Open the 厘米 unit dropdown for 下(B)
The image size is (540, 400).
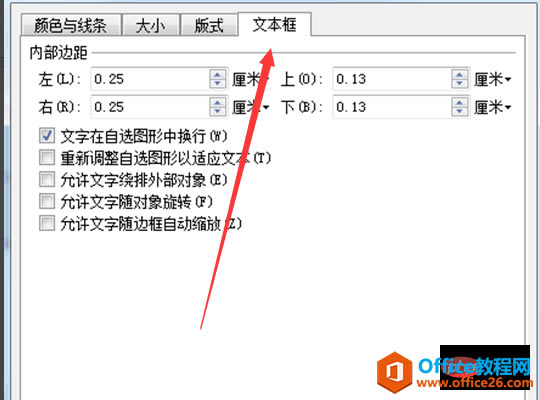click(492, 107)
